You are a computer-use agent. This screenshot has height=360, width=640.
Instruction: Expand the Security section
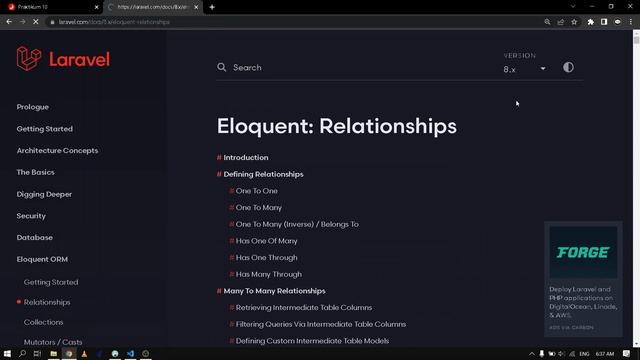[x=31, y=216]
